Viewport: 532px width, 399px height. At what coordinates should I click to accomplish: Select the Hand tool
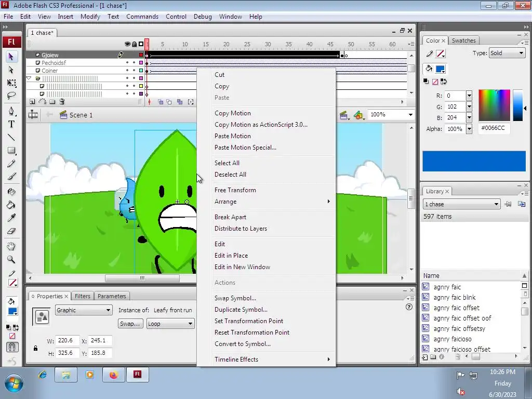coord(11,246)
